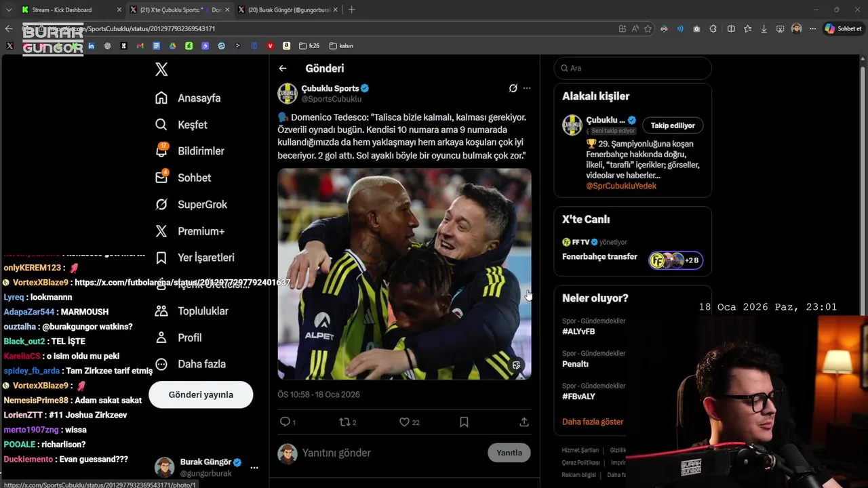Open @SportsCubuklu handle link

(x=331, y=99)
